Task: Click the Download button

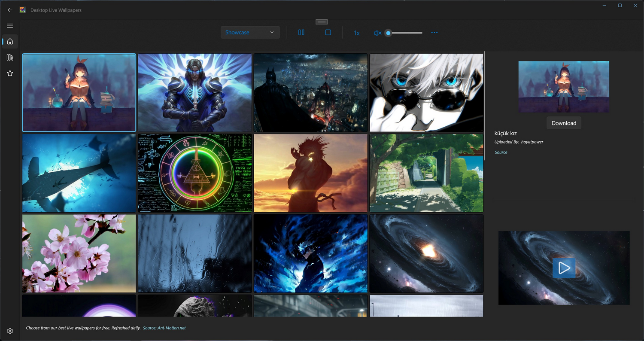Action: tap(564, 123)
